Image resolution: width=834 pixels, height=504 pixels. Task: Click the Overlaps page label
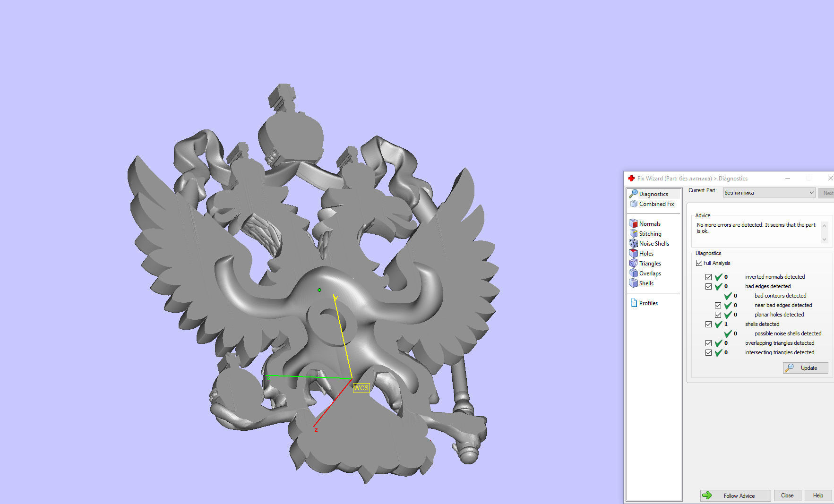click(x=650, y=273)
